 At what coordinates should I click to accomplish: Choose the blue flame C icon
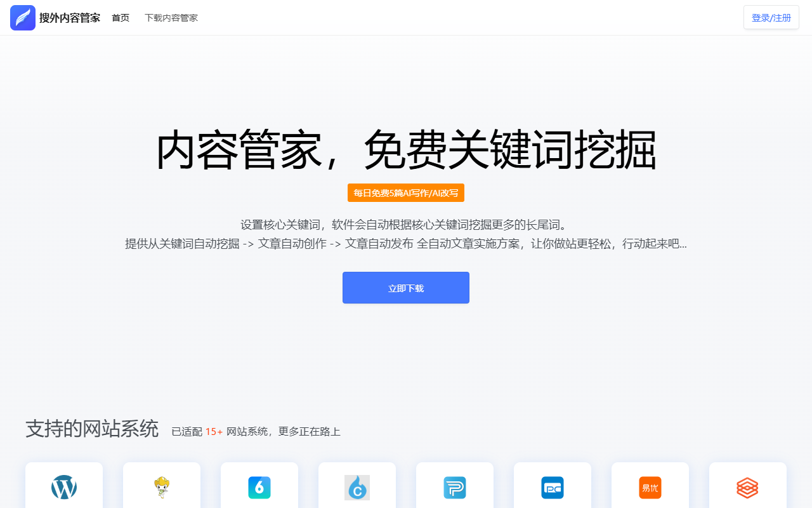pyautogui.click(x=357, y=487)
